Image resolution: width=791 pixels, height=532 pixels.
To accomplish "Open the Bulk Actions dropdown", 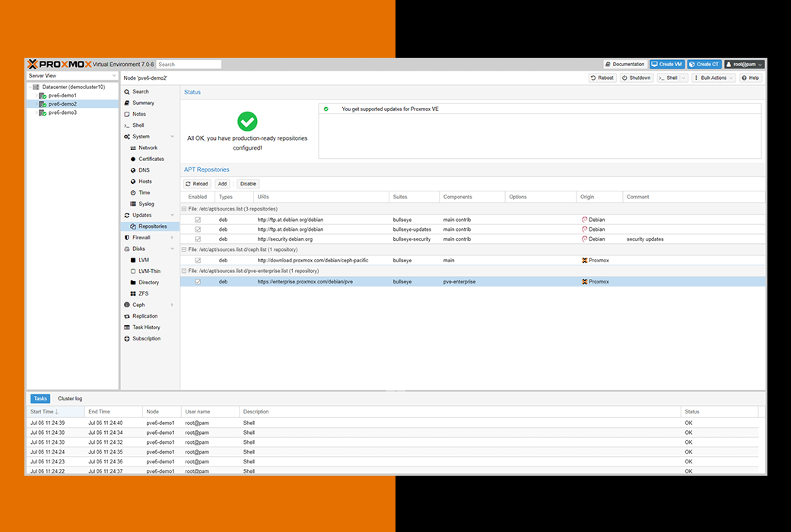I will (713, 78).
